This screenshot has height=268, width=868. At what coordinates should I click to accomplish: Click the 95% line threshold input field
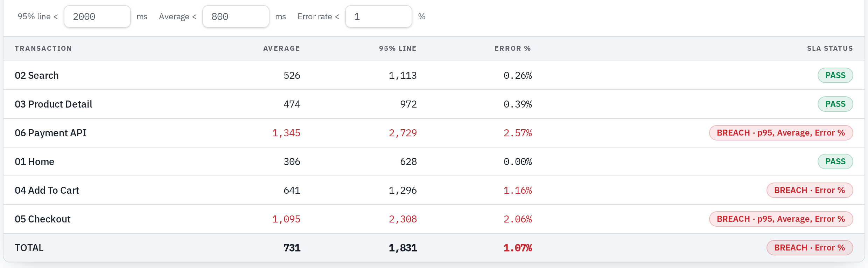(97, 16)
